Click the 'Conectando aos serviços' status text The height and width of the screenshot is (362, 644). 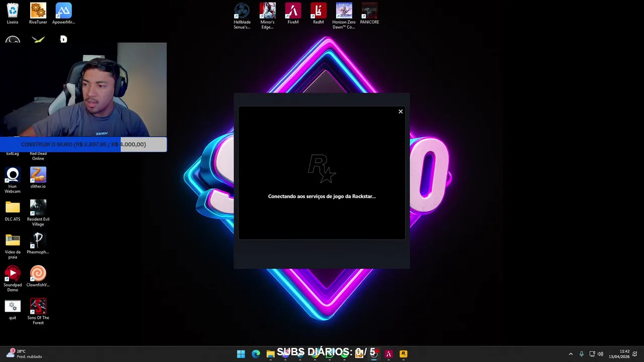322,197
